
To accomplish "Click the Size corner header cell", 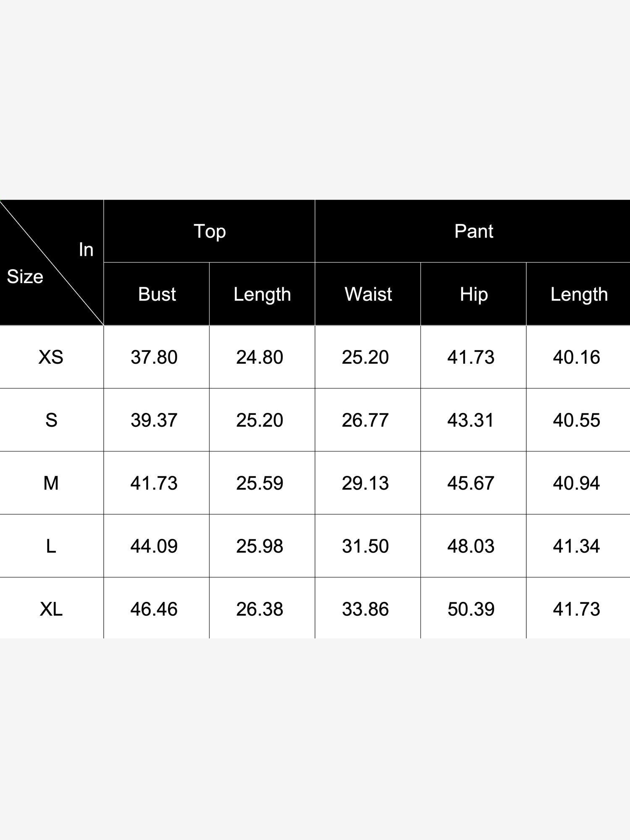I will 52,262.
